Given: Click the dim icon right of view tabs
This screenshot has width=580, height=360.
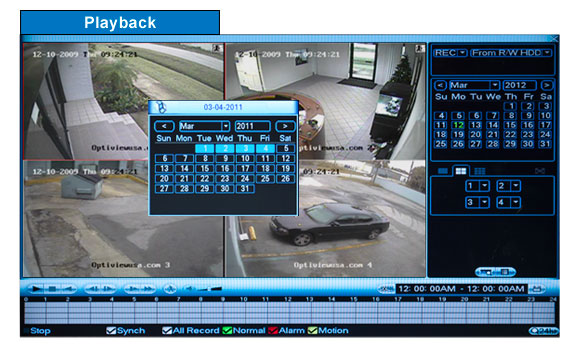Looking at the screenshot, I should tap(540, 171).
